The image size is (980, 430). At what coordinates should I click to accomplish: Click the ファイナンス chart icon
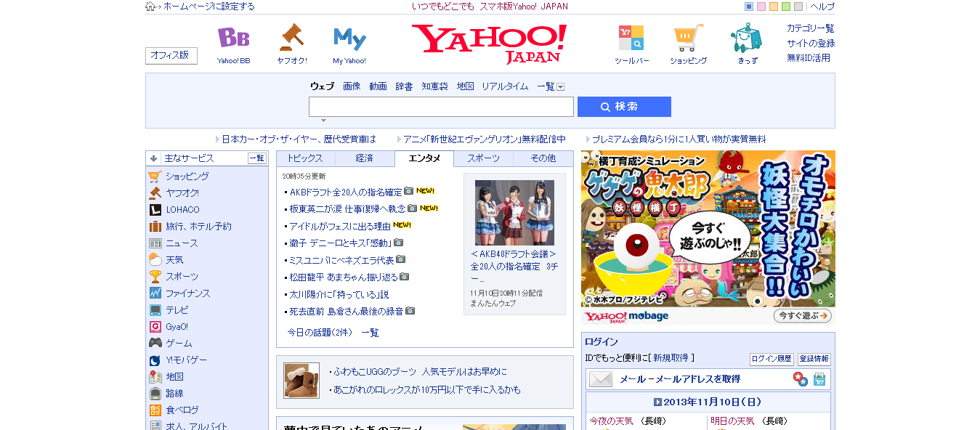click(x=155, y=293)
